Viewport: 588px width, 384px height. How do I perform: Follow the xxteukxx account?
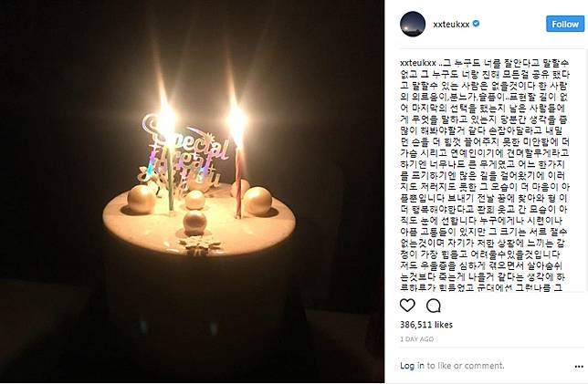[x=565, y=24]
